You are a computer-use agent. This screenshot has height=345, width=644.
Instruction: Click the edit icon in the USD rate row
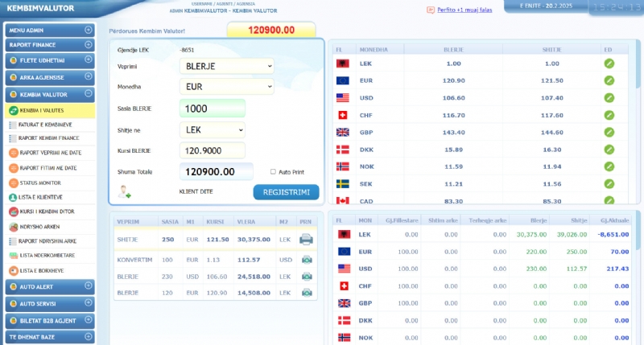pyautogui.click(x=609, y=98)
